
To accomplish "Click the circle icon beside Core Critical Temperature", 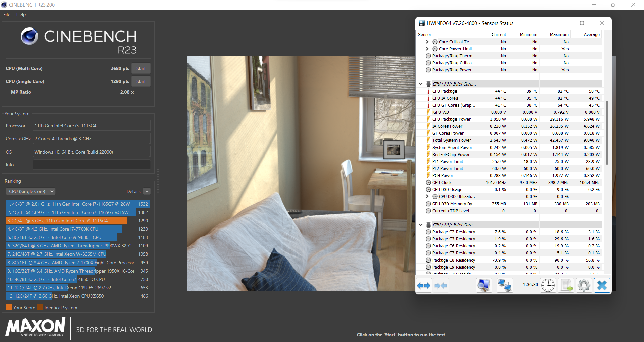I will (x=435, y=42).
